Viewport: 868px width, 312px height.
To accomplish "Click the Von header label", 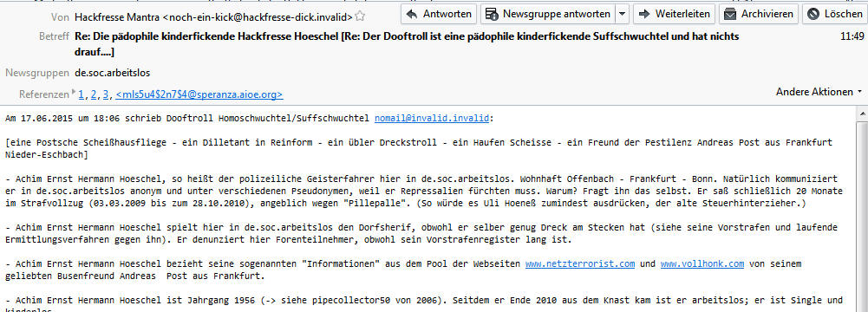I will click(60, 17).
